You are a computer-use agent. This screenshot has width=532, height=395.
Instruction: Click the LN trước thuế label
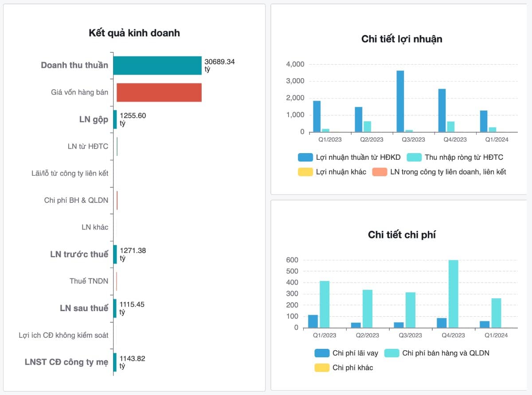(79, 254)
